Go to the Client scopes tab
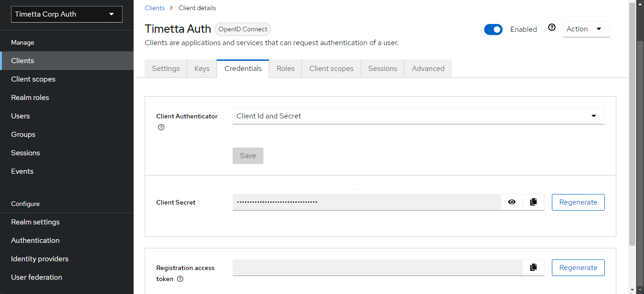This screenshot has width=644, height=294. coord(331,69)
